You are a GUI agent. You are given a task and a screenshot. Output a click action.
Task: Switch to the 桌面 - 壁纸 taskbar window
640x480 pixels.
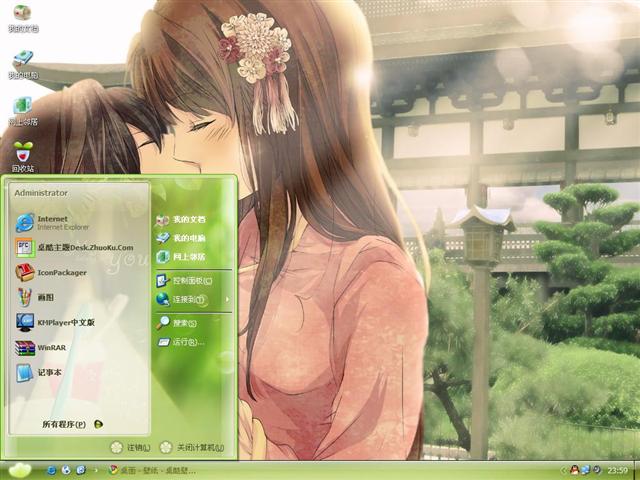coord(153,471)
